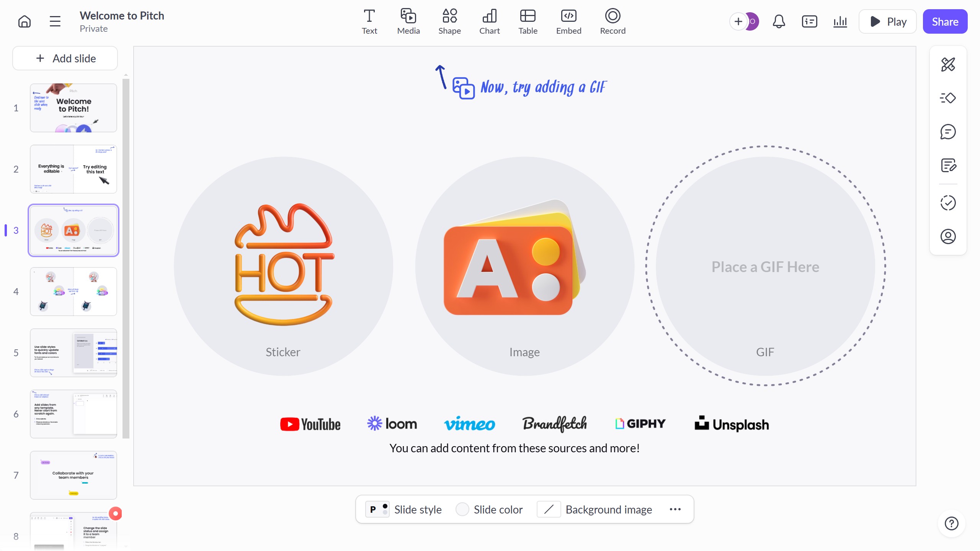The height and width of the screenshot is (551, 980).
Task: Play the presentation
Action: pos(887,21)
